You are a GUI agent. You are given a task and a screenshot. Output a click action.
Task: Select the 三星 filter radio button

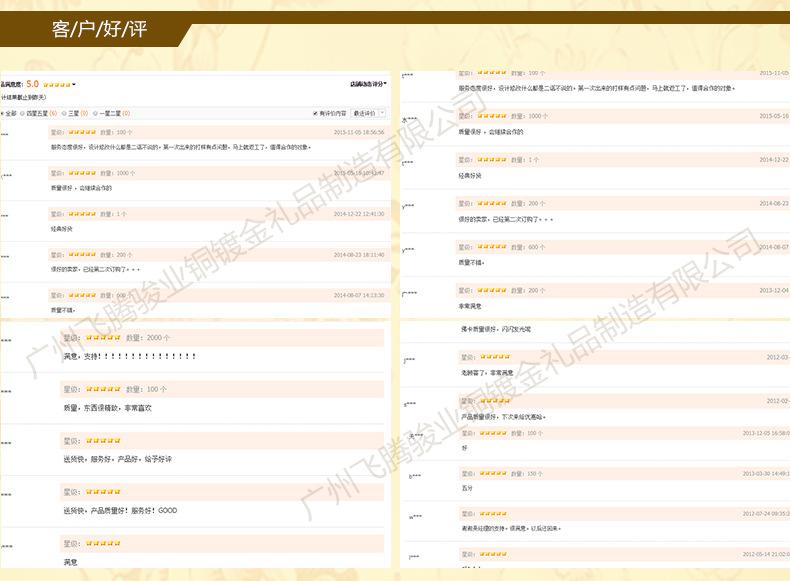point(64,113)
